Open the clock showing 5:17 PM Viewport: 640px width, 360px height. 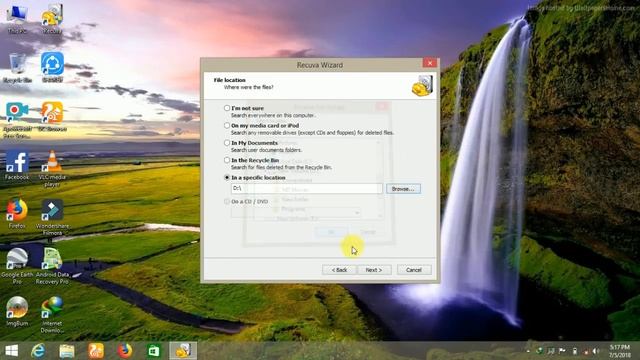point(620,351)
